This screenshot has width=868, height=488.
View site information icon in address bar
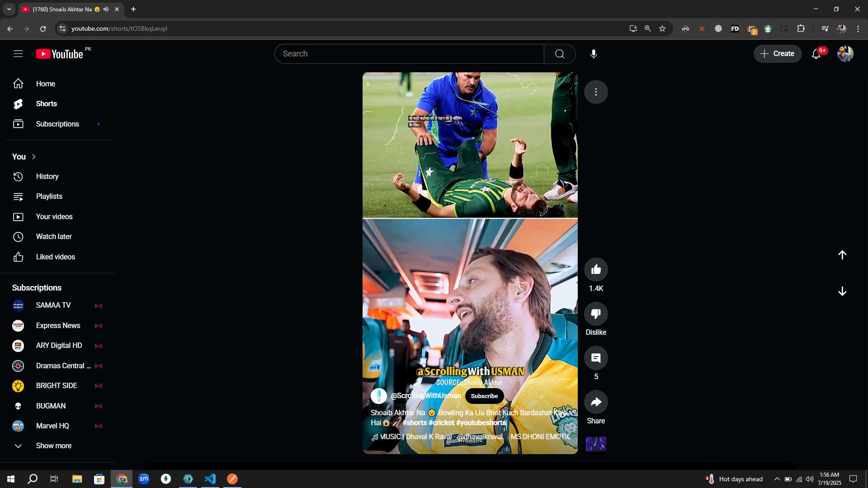tap(62, 29)
